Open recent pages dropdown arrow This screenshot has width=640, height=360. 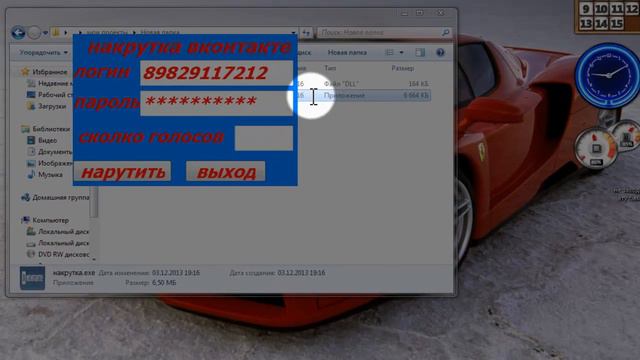(45, 33)
